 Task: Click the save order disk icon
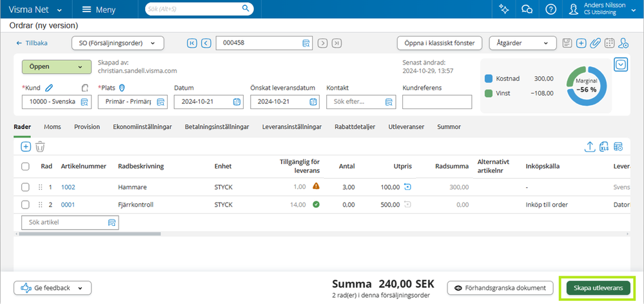567,43
